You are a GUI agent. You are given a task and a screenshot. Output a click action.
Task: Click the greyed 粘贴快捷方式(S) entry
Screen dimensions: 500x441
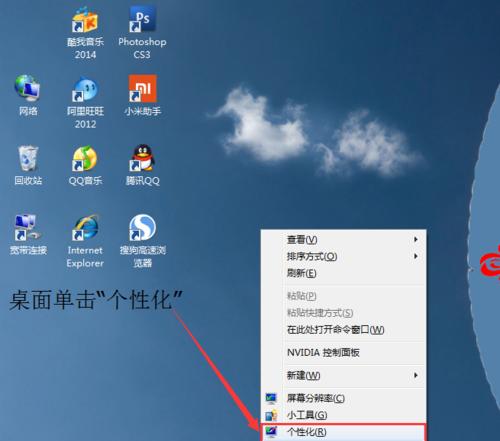click(343, 313)
